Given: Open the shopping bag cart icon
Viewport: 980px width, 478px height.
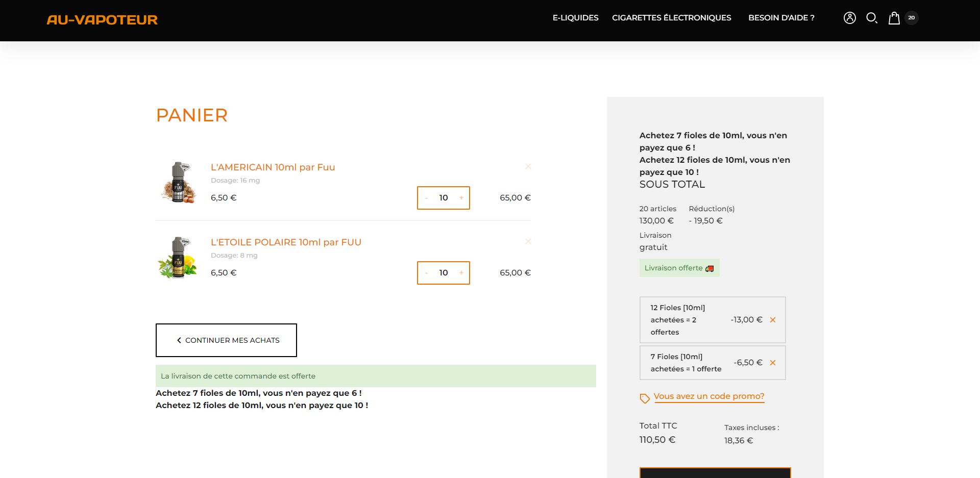Looking at the screenshot, I should click(894, 18).
